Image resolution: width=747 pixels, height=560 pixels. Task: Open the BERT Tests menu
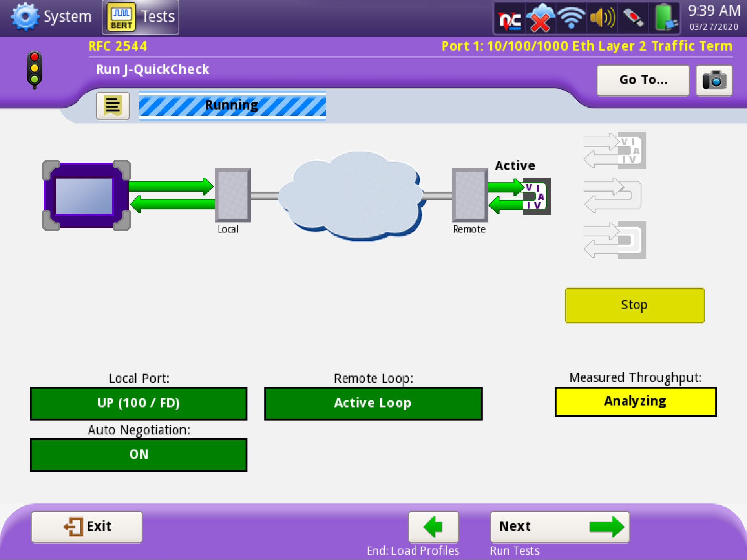140,17
